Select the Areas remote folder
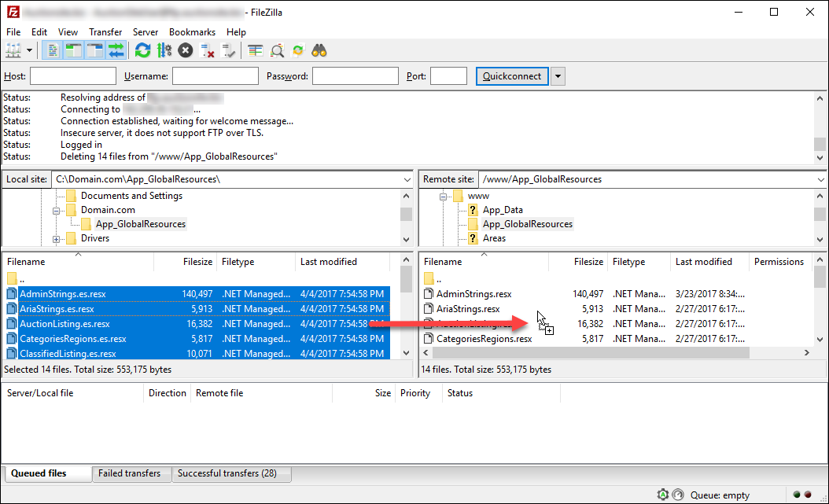The image size is (829, 504). tap(495, 238)
